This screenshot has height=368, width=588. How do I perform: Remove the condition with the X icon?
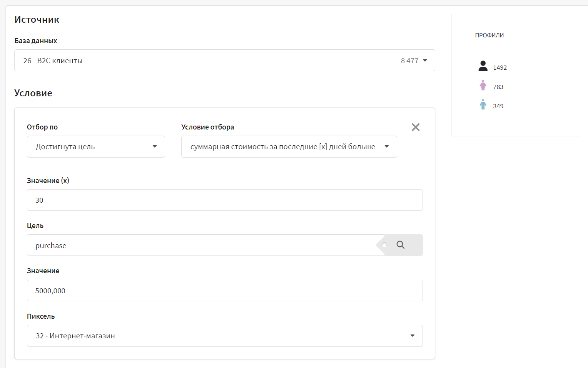coord(416,127)
